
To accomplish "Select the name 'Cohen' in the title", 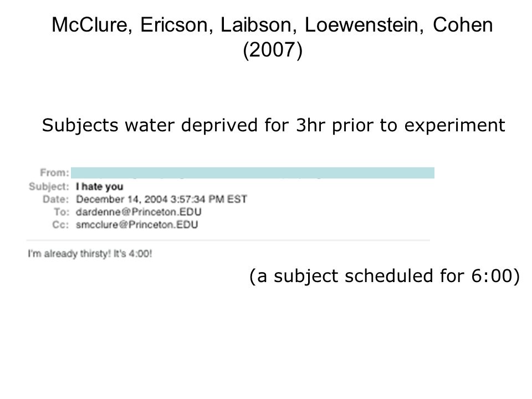I will [463, 25].
